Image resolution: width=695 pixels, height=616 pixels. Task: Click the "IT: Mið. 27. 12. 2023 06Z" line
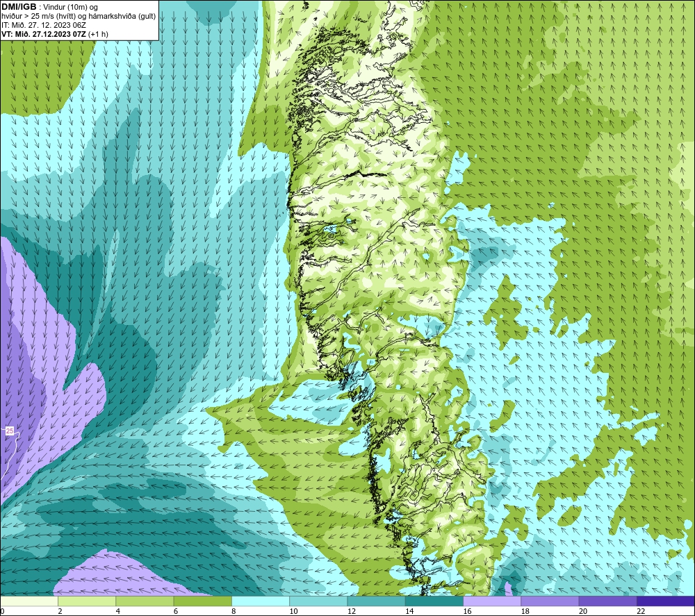click(43, 25)
